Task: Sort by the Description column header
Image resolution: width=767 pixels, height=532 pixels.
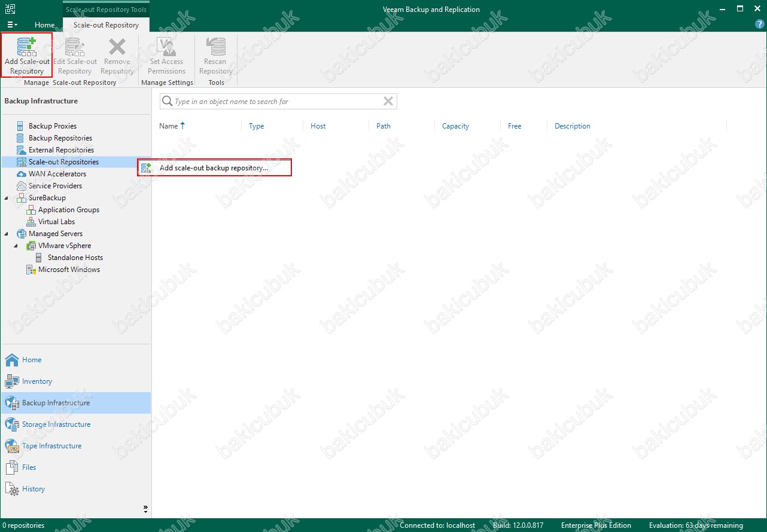Action: tap(573, 126)
